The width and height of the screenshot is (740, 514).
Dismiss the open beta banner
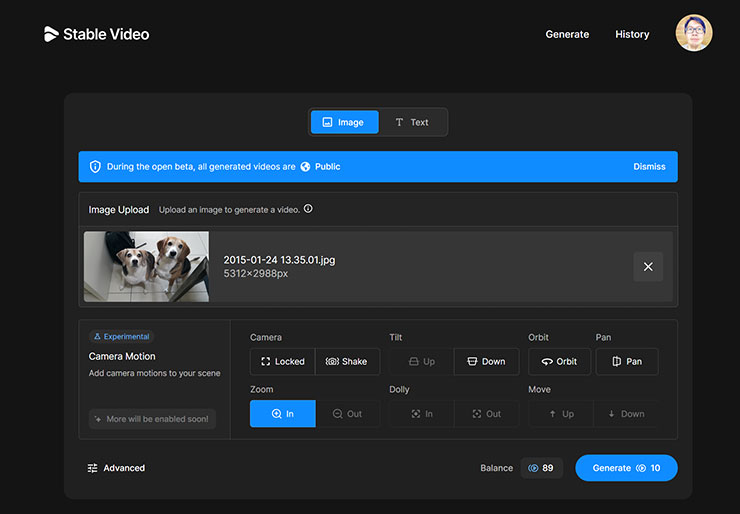(649, 167)
